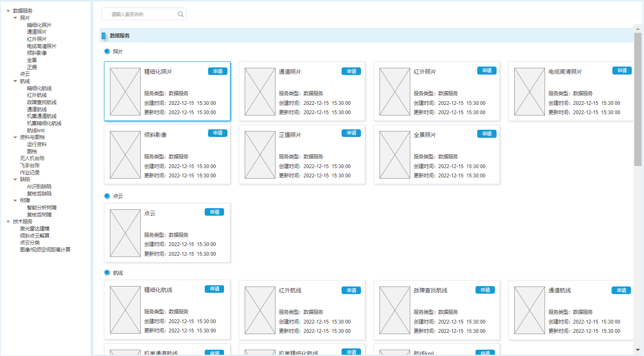Click the 点云 section heading dot
644x356 pixels.
[x=107, y=196]
